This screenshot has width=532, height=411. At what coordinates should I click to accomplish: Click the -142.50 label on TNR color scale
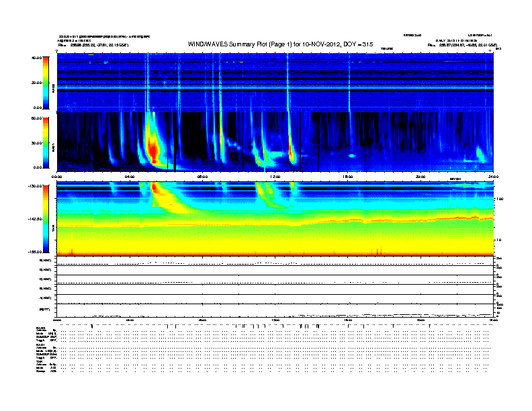pos(35,219)
